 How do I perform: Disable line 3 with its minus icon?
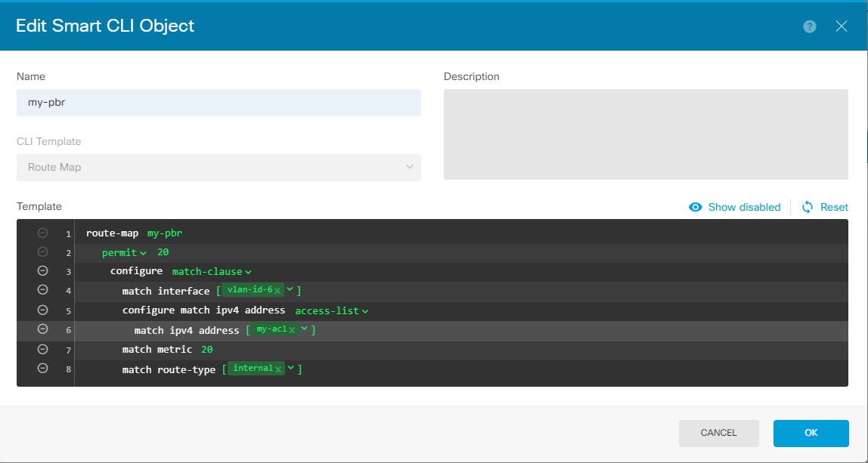point(42,271)
